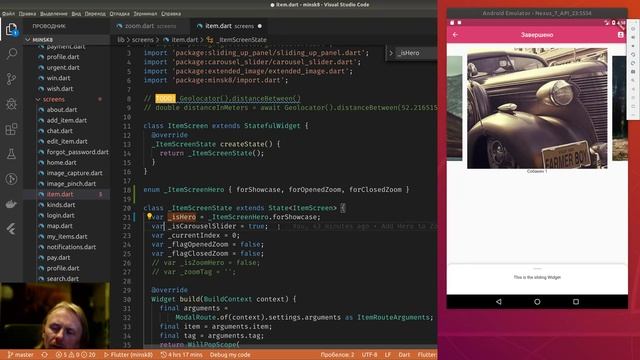Click the lightbulb quick-fix icon on line 21
This screenshot has width=640, height=360.
[x=149, y=216]
